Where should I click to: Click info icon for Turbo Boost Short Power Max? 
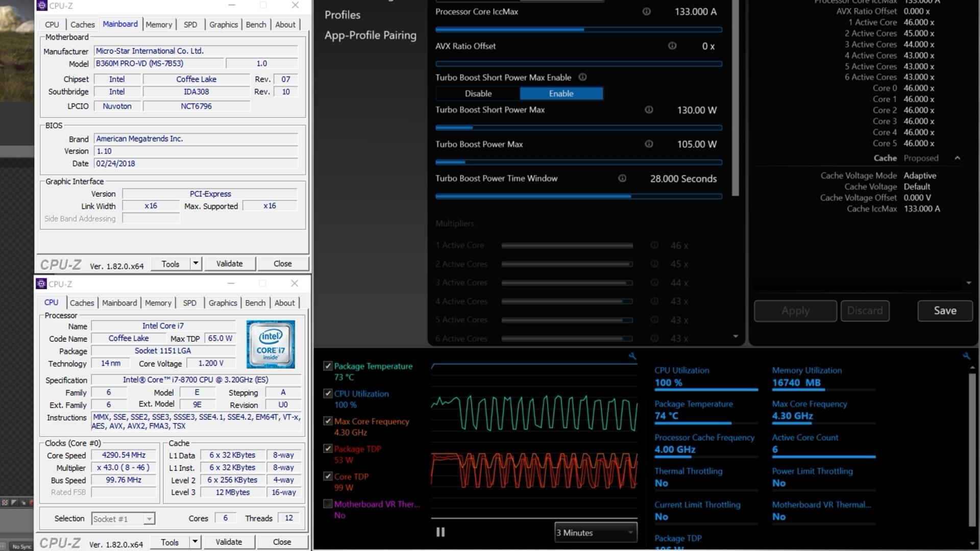pyautogui.click(x=649, y=110)
